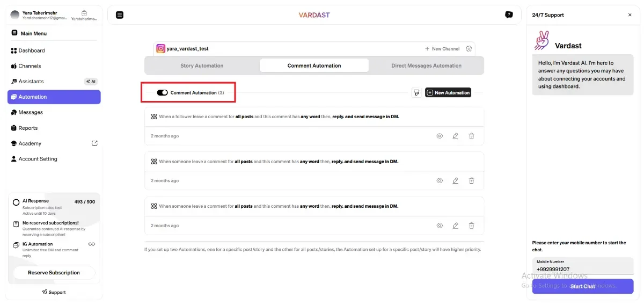Click the Vardast AI greeting message
This screenshot has height=305, width=644.
(583, 75)
